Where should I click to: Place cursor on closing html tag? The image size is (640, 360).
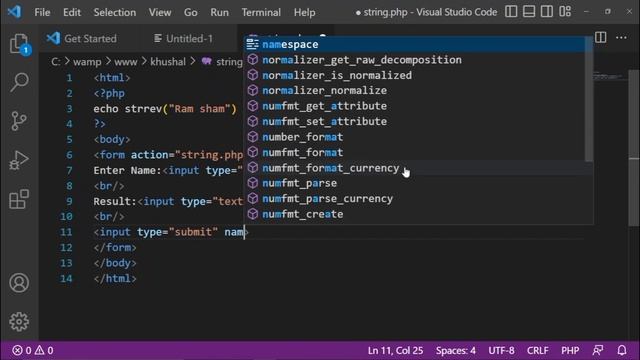point(115,278)
